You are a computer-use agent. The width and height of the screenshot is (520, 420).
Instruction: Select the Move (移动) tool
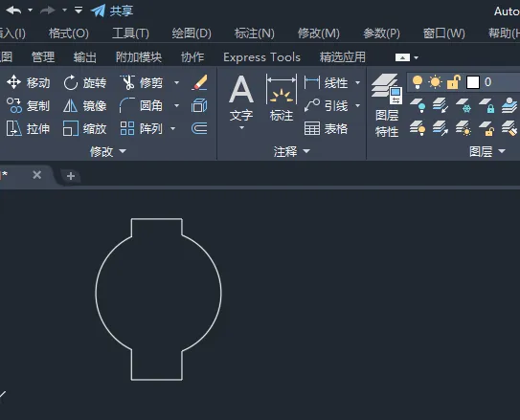coord(28,82)
